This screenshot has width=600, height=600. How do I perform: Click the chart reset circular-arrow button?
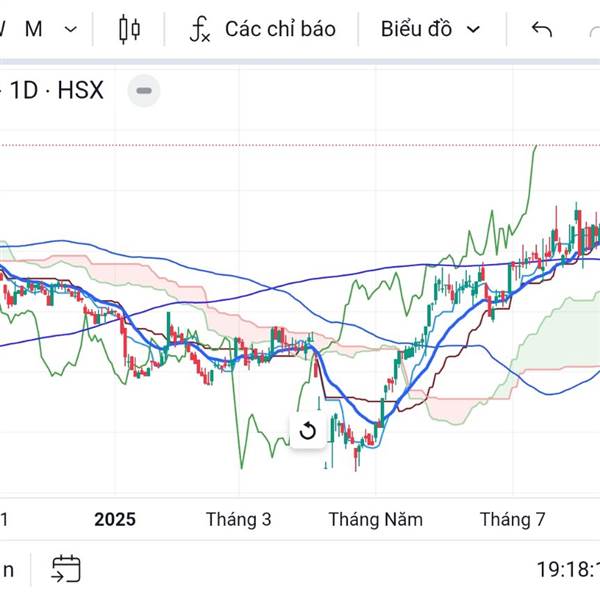tap(308, 430)
